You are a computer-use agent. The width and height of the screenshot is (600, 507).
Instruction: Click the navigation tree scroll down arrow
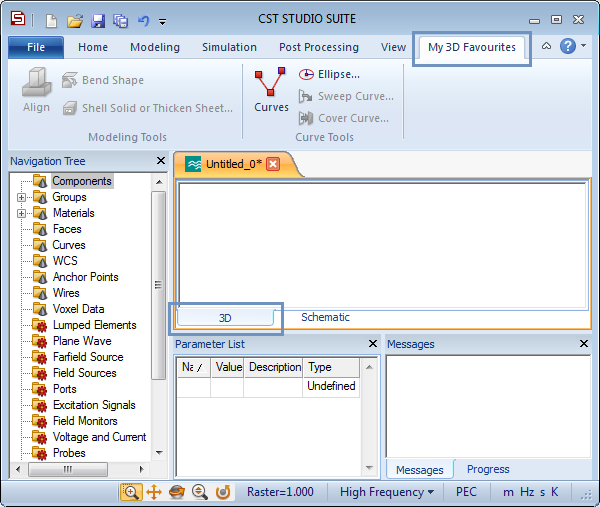tap(159, 453)
